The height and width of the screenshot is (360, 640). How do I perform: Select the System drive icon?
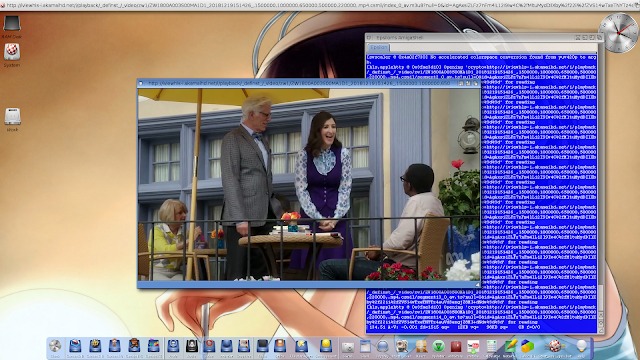(12, 52)
